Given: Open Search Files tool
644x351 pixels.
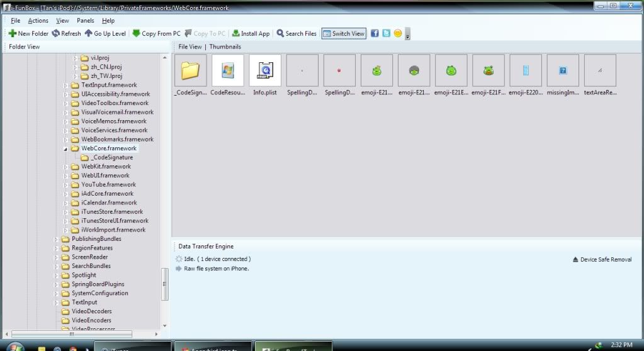Looking at the screenshot, I should 297,34.
